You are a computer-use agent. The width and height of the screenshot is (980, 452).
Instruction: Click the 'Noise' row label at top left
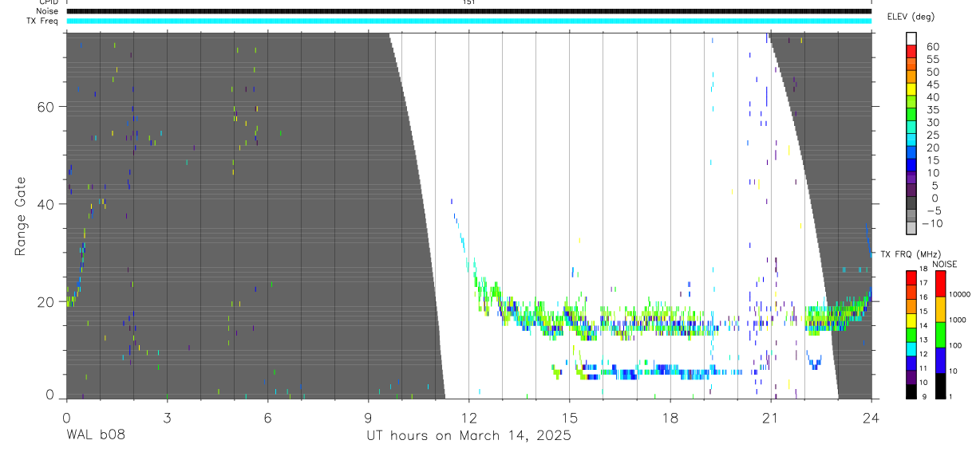(x=47, y=11)
